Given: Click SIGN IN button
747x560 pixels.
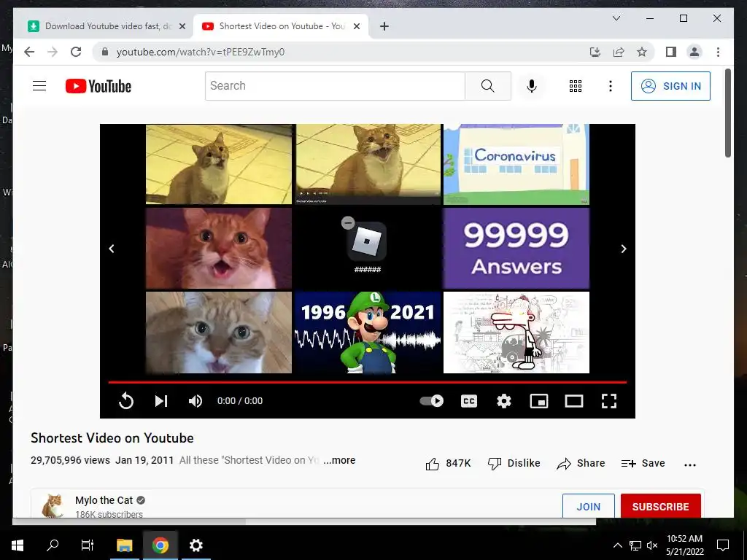Looking at the screenshot, I should tap(670, 86).
